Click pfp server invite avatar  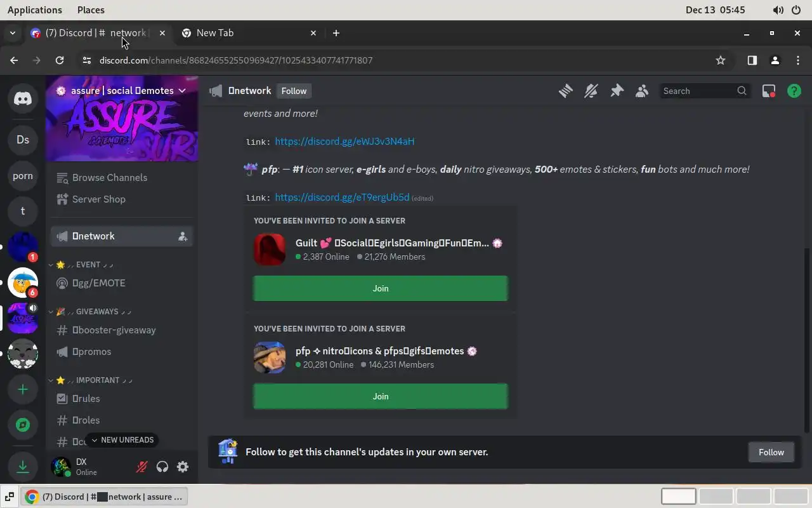coord(270,358)
